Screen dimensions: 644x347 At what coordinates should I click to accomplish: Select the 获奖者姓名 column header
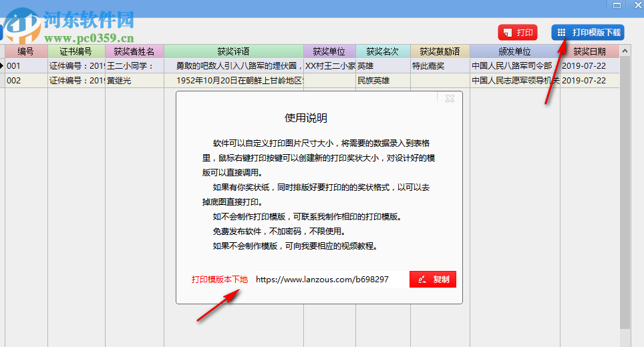point(134,51)
